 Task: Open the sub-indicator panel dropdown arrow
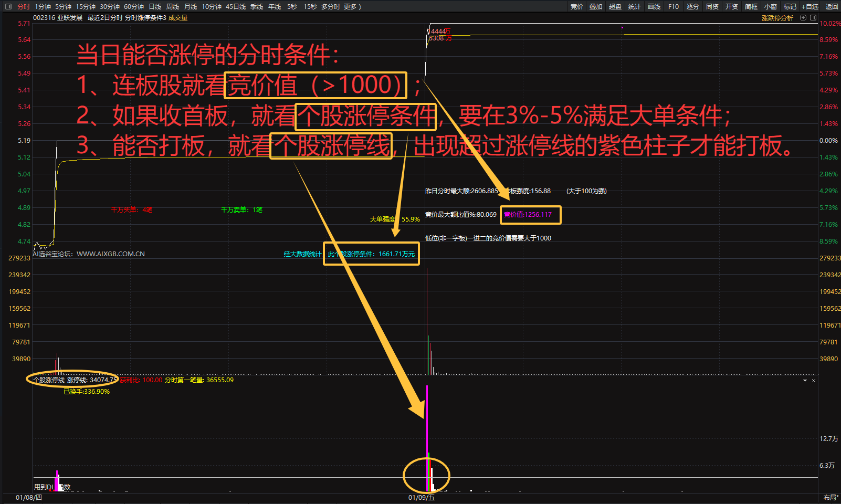[x=805, y=381]
